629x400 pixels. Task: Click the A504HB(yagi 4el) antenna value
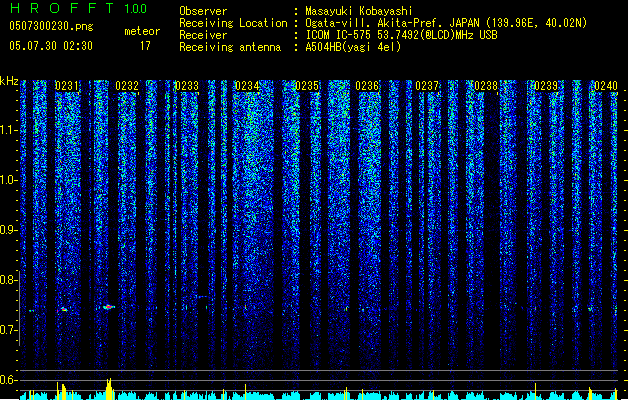click(x=353, y=47)
